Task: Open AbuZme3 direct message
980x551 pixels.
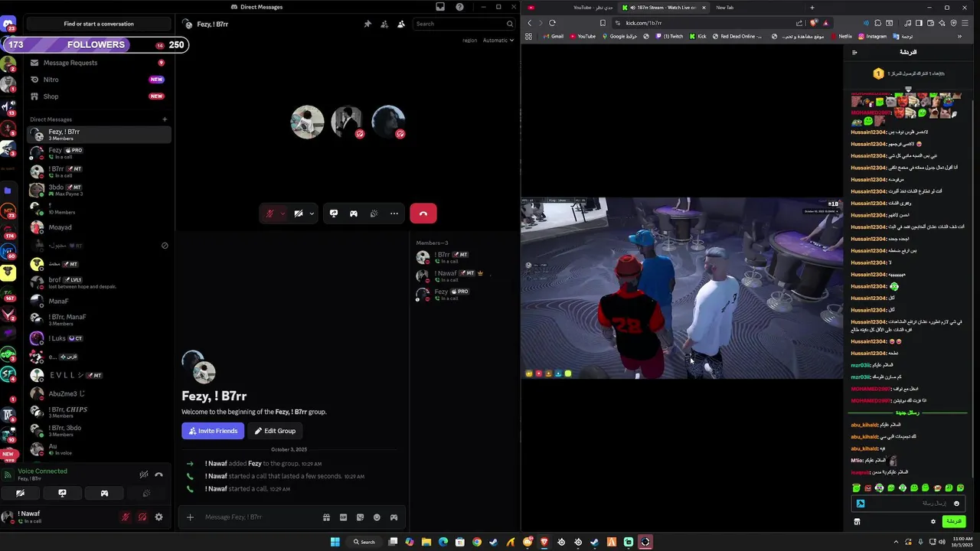Action: pos(98,393)
